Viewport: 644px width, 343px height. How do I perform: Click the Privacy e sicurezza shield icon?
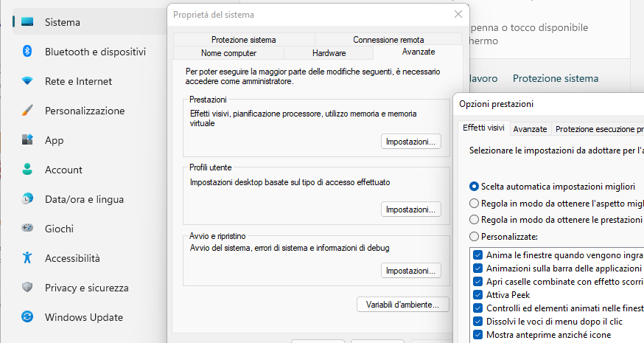[27, 288]
